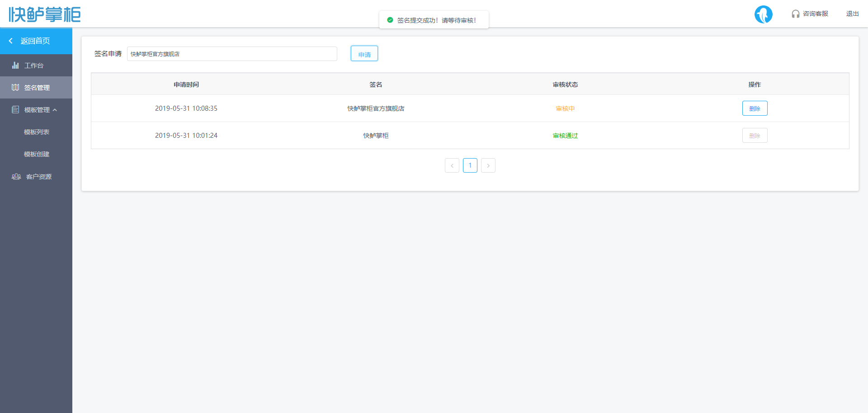Select page 1 in pagination
The width and height of the screenshot is (868, 413).
pos(470,165)
